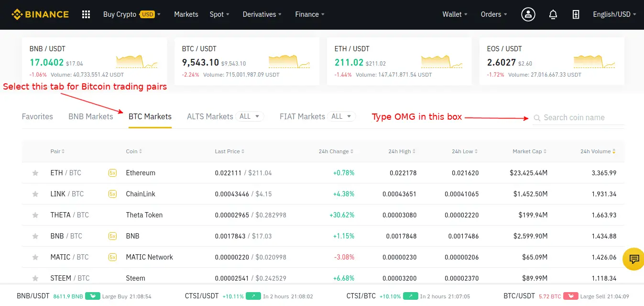644x306 pixels.
Task: Click the 5x margin badge for ETH / BTC
Action: (x=112, y=173)
